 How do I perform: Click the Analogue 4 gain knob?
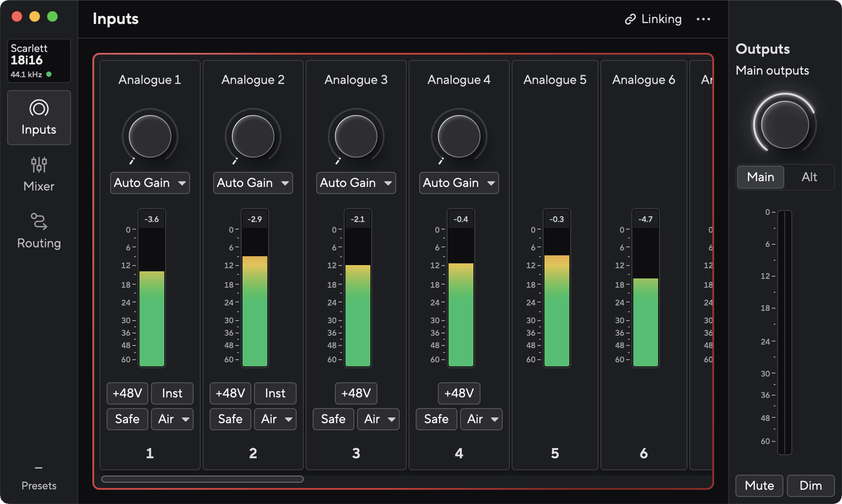459,136
